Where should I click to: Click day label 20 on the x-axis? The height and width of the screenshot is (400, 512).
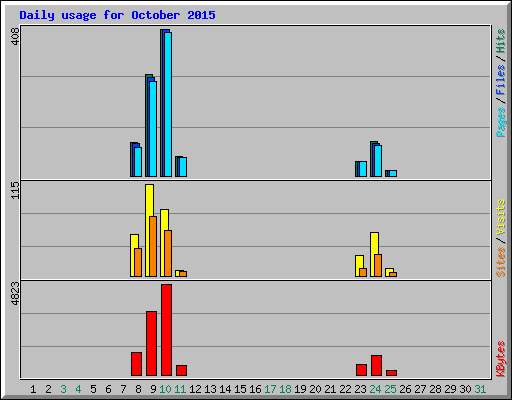point(315,389)
